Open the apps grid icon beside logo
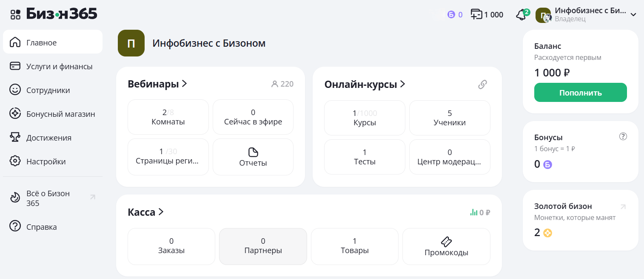The width and height of the screenshot is (644, 279). click(15, 14)
